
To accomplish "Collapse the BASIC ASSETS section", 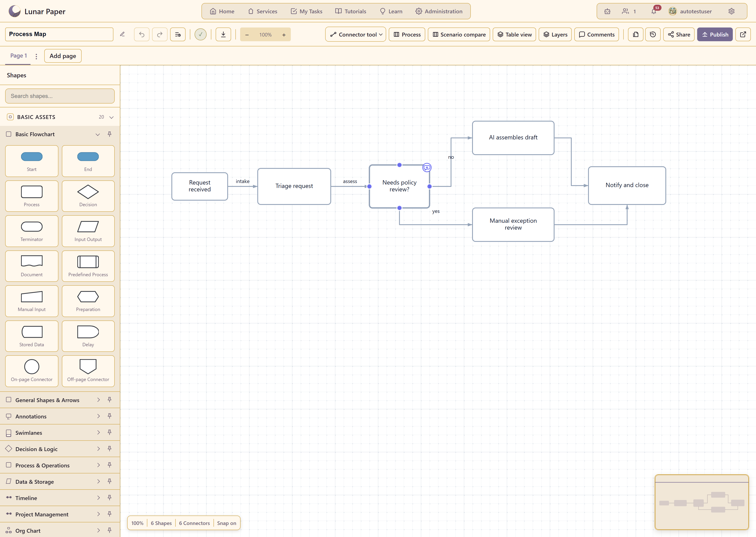I will [x=111, y=117].
